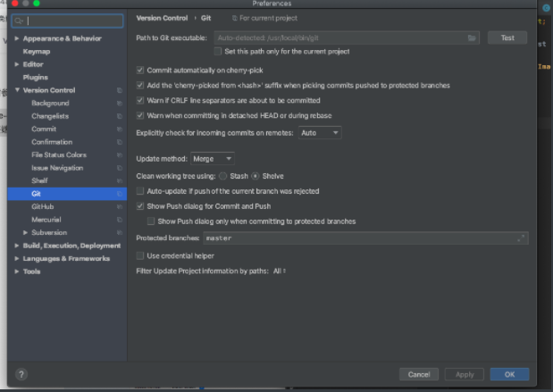Toggle 'Set this path only for the current project'

(218, 52)
